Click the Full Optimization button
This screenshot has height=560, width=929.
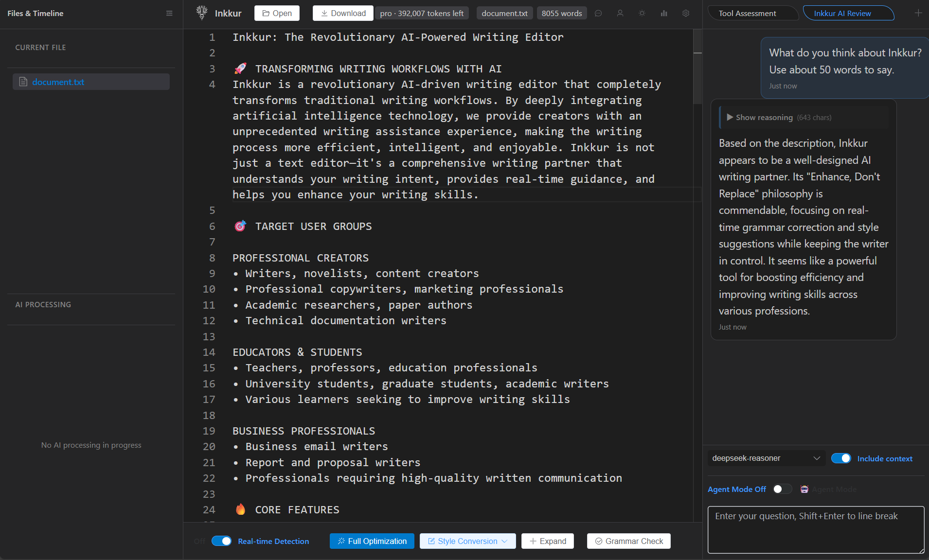pyautogui.click(x=371, y=541)
